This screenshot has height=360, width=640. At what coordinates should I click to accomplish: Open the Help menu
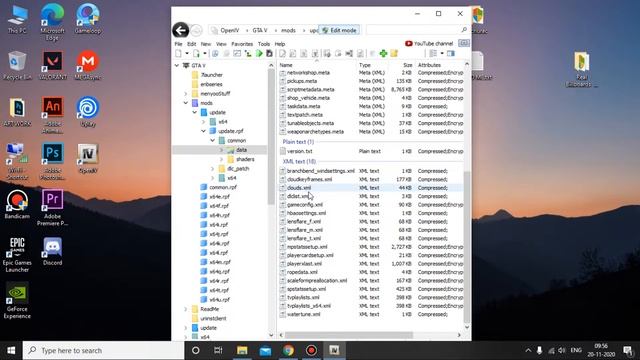coord(280,44)
